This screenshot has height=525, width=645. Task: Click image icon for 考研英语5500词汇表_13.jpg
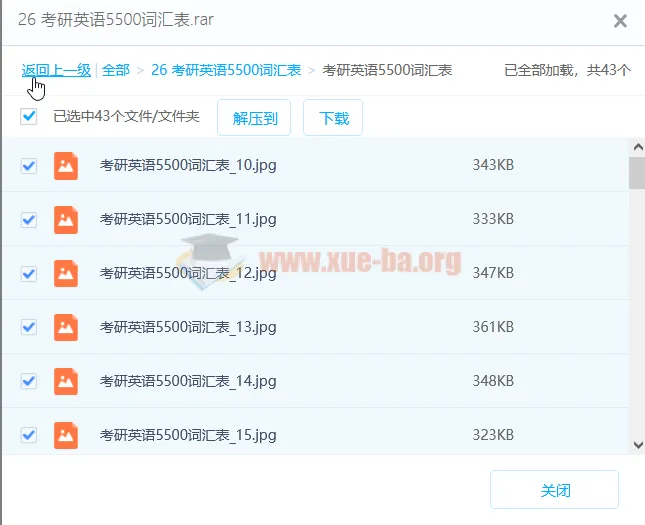point(66,327)
